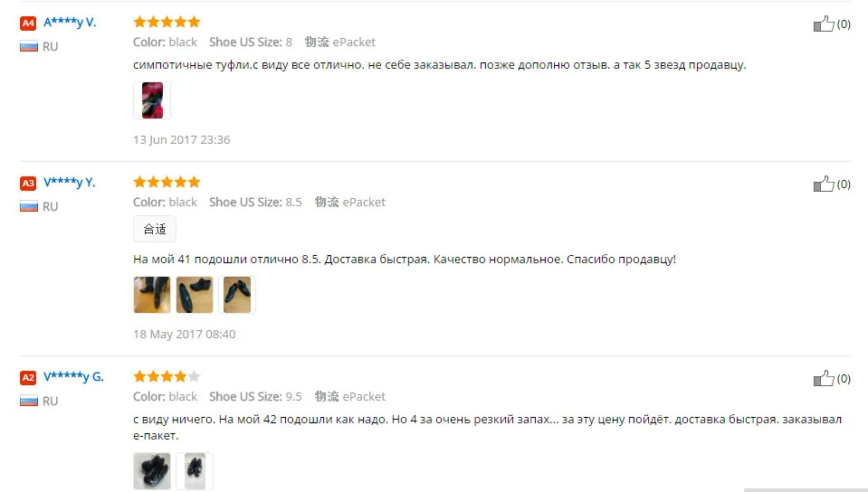Viewport: 868px width, 492px height.
Task: Open reviewer profile A****y V.
Action: pyautogui.click(x=70, y=22)
